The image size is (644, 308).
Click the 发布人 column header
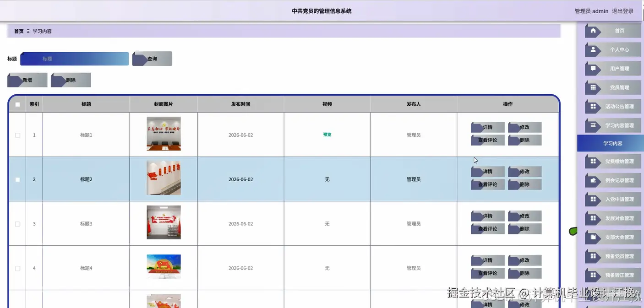[x=414, y=104]
